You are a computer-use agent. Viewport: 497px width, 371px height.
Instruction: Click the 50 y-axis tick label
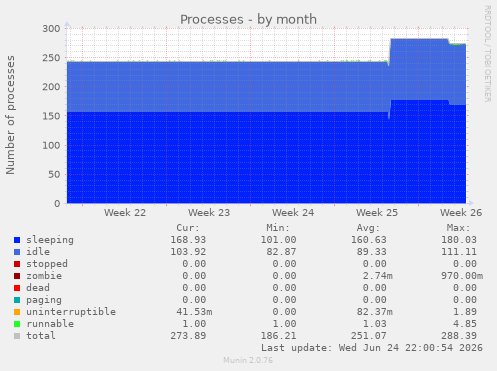click(x=54, y=175)
